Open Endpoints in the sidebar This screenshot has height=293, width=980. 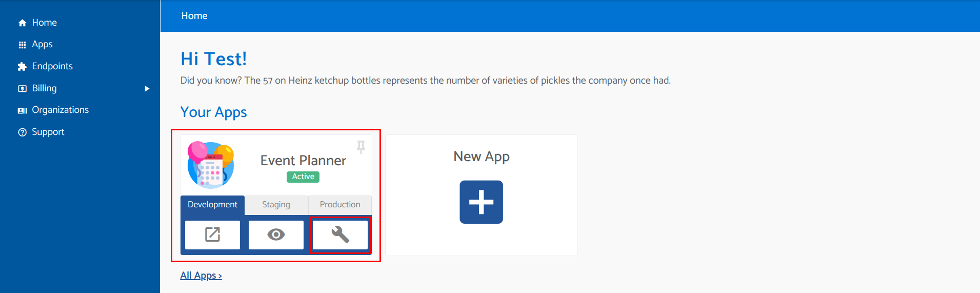(52, 66)
